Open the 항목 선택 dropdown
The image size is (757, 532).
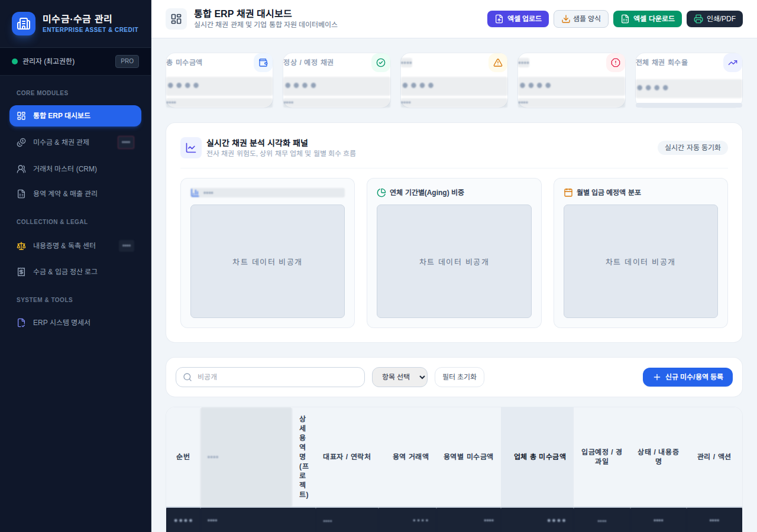[400, 377]
